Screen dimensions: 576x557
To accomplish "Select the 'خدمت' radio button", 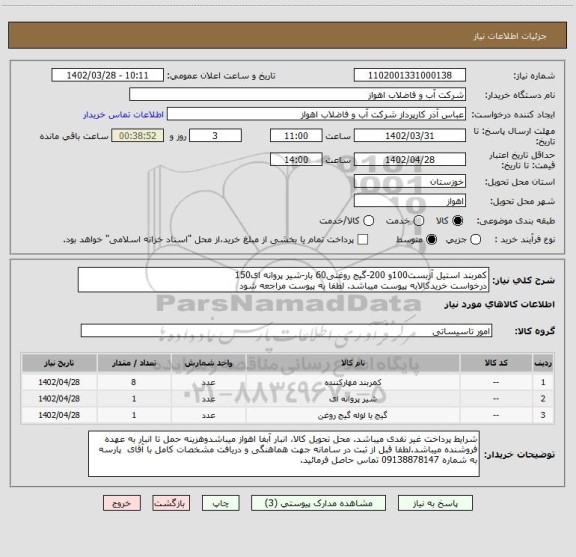I will pyautogui.click(x=419, y=221).
